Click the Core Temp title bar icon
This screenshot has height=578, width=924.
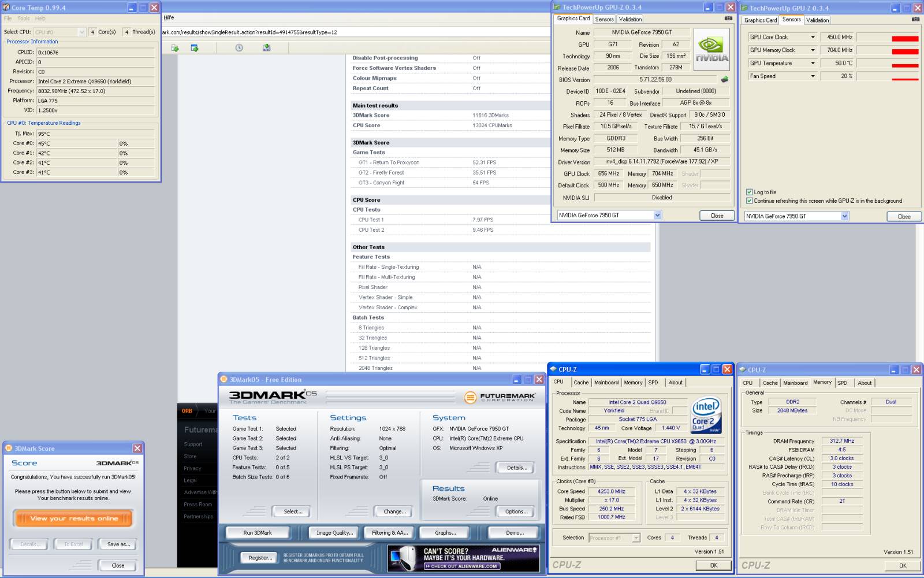coord(6,8)
